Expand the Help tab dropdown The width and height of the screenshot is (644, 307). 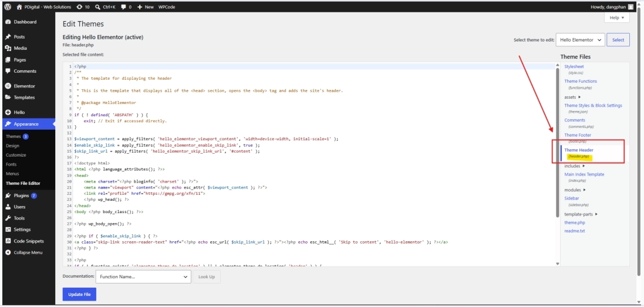(x=617, y=18)
